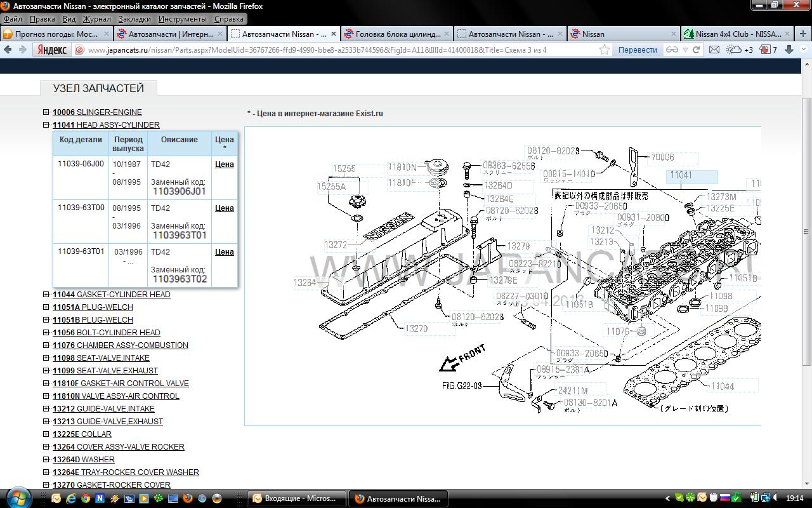Open the 11056 BOLT-CYLINDER HEAD link
This screenshot has width=812, height=508.
106,333
